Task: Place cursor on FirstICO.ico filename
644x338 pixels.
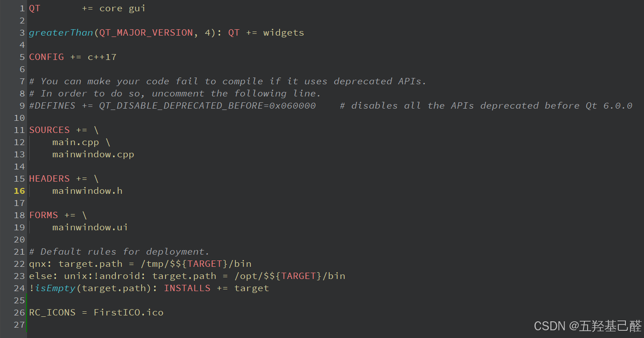Action: point(129,313)
